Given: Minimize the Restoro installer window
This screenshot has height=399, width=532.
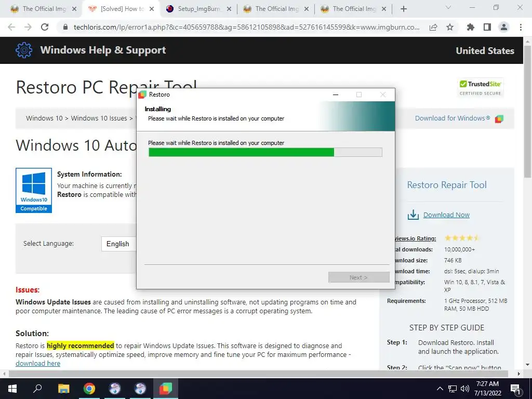Looking at the screenshot, I should (336, 95).
